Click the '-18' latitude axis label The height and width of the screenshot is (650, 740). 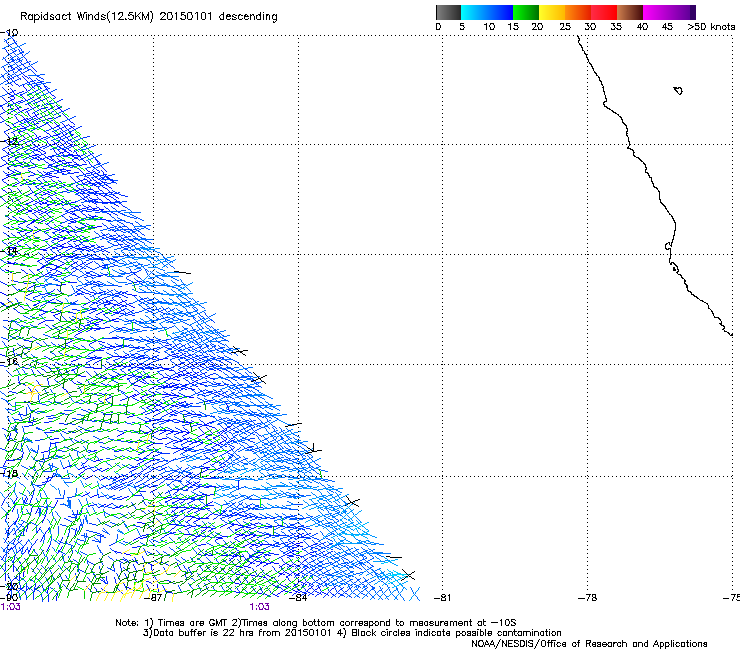pos(9,473)
